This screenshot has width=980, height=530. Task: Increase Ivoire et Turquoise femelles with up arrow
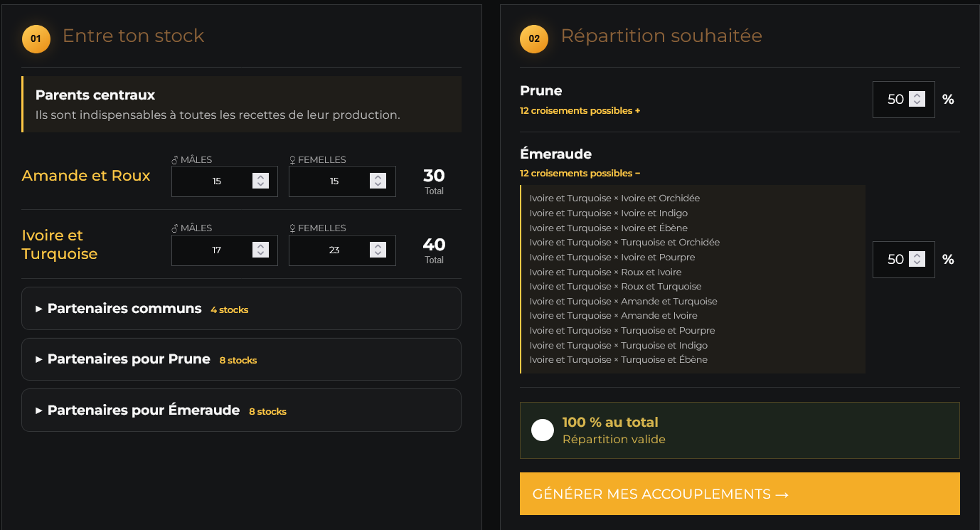(x=378, y=246)
